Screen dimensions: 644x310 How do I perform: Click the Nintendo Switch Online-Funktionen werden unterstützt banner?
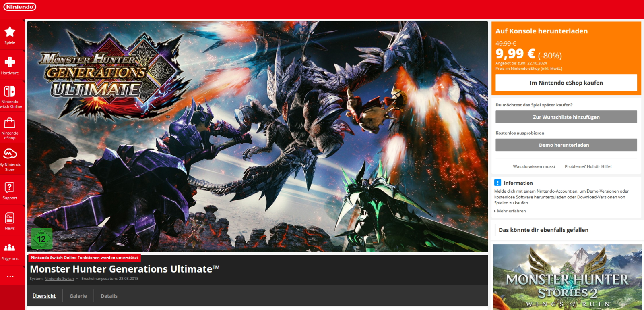85,258
